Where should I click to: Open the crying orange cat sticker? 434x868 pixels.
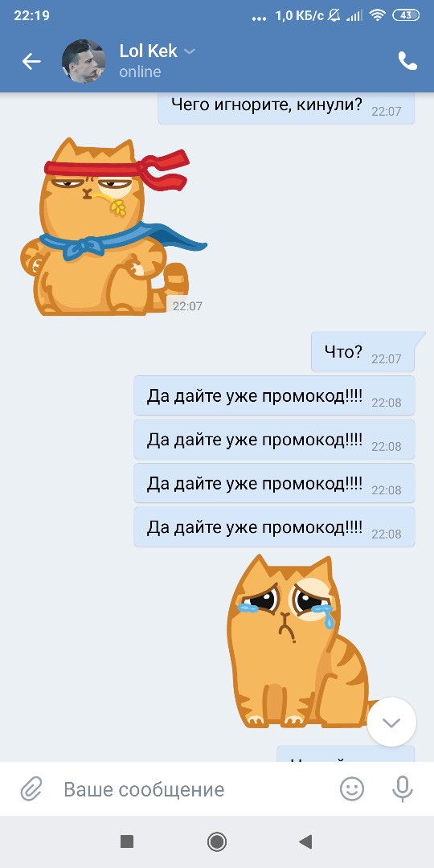pyautogui.click(x=299, y=642)
